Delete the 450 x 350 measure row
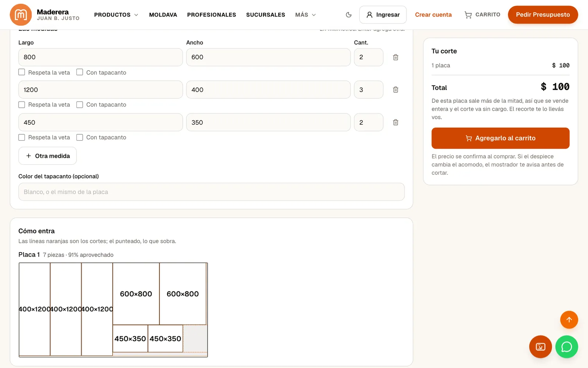 [x=395, y=123]
